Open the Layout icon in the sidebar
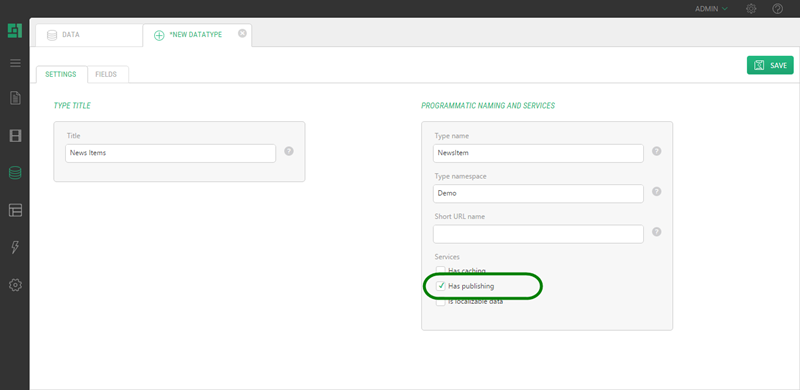The height and width of the screenshot is (390, 800). (15, 210)
